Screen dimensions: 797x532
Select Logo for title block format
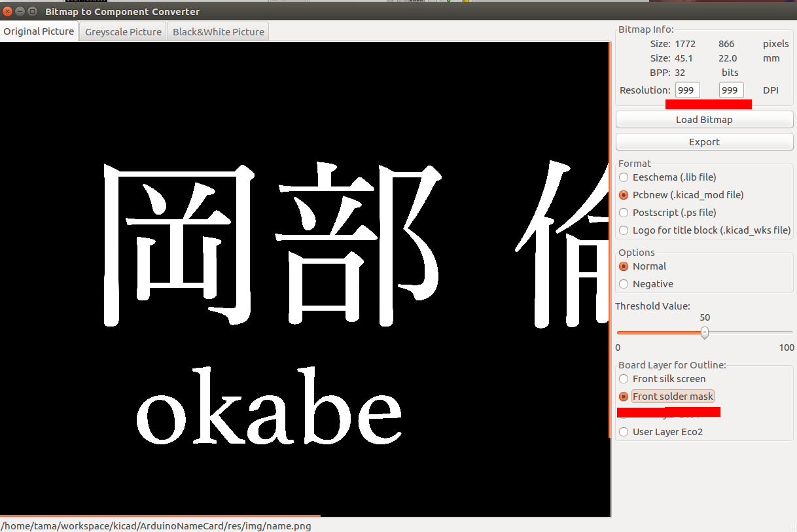(624, 230)
